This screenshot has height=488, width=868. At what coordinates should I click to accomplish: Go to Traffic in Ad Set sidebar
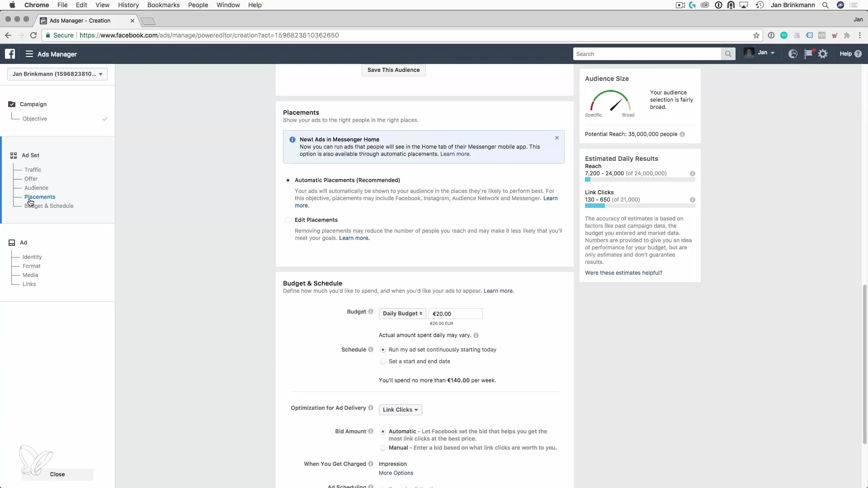[x=33, y=170]
